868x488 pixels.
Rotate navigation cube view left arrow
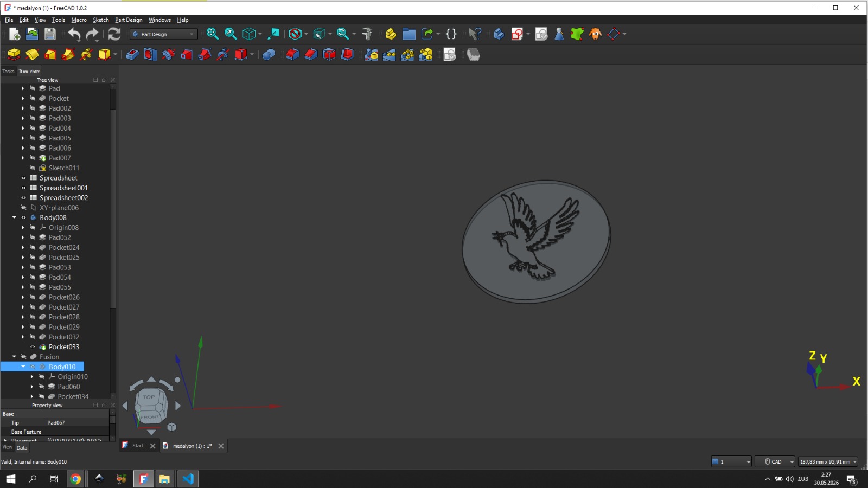click(x=125, y=406)
